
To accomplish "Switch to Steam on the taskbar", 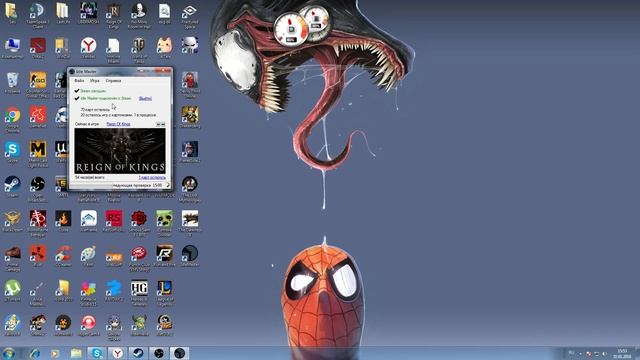I will click(x=138, y=353).
